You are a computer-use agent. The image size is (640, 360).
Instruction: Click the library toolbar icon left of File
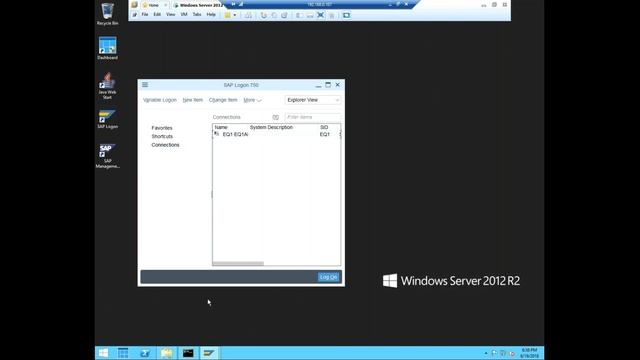pos(134,15)
